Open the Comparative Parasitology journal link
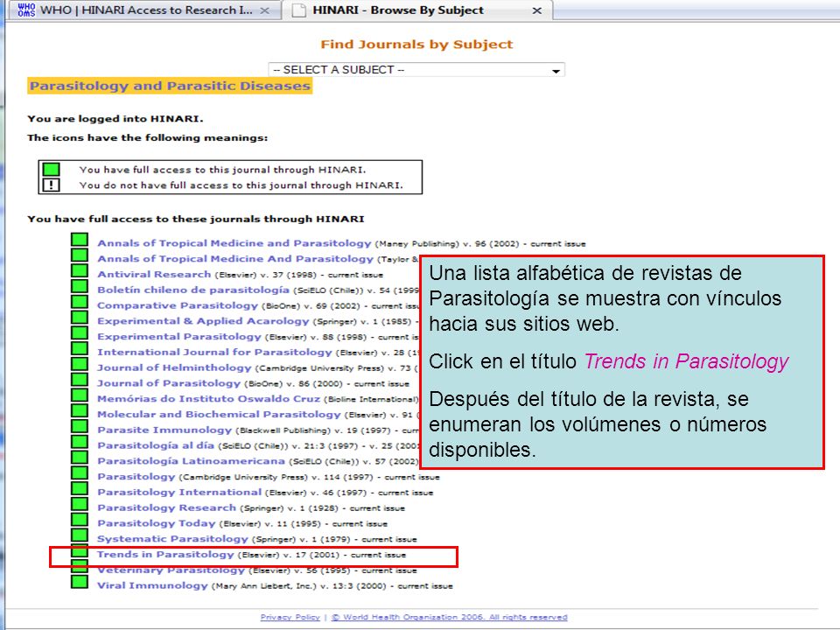The width and height of the screenshot is (840, 630). 178,305
